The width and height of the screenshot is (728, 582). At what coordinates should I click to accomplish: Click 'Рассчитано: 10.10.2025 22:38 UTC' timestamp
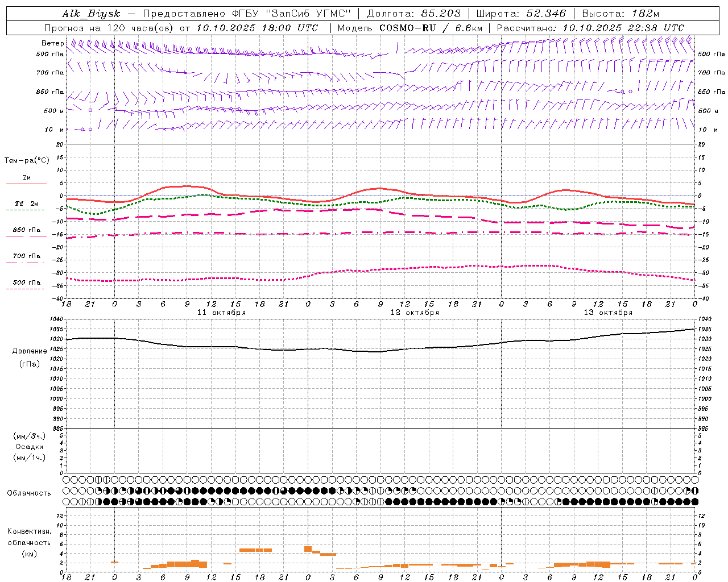pos(590,28)
